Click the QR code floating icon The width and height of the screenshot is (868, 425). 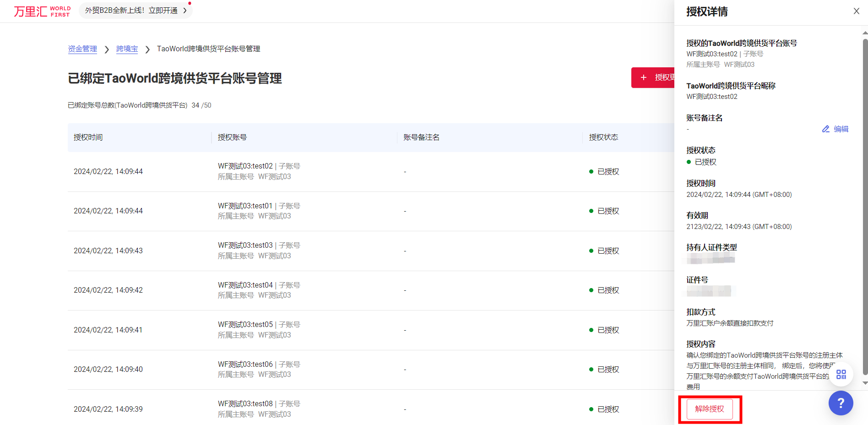point(841,374)
